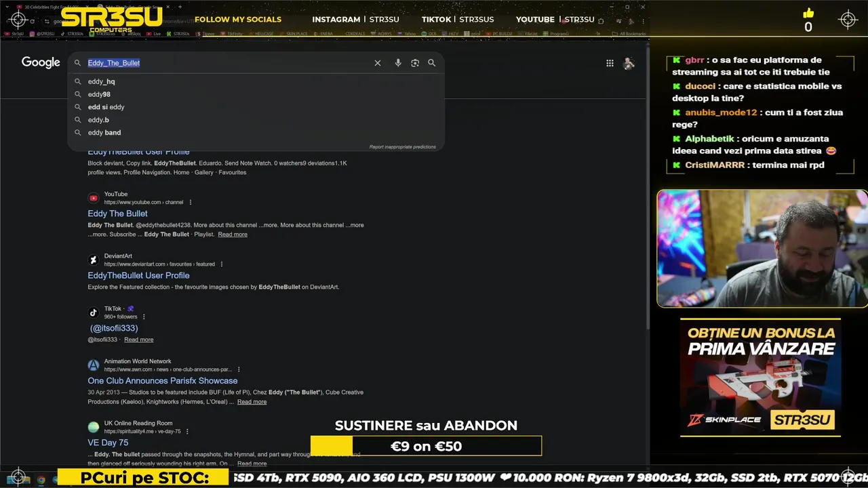Click the TikTok result favicon
The height and width of the screenshot is (488, 868).
click(94, 312)
